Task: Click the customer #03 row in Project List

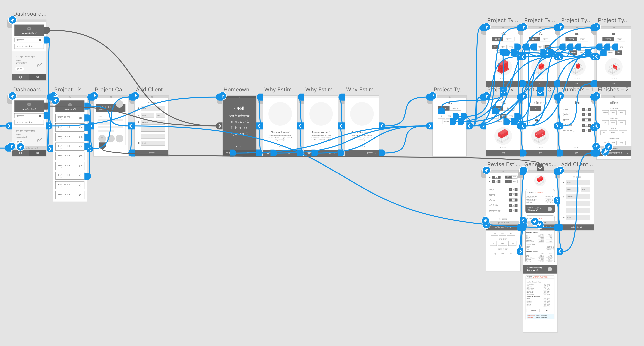Action: coord(70,156)
